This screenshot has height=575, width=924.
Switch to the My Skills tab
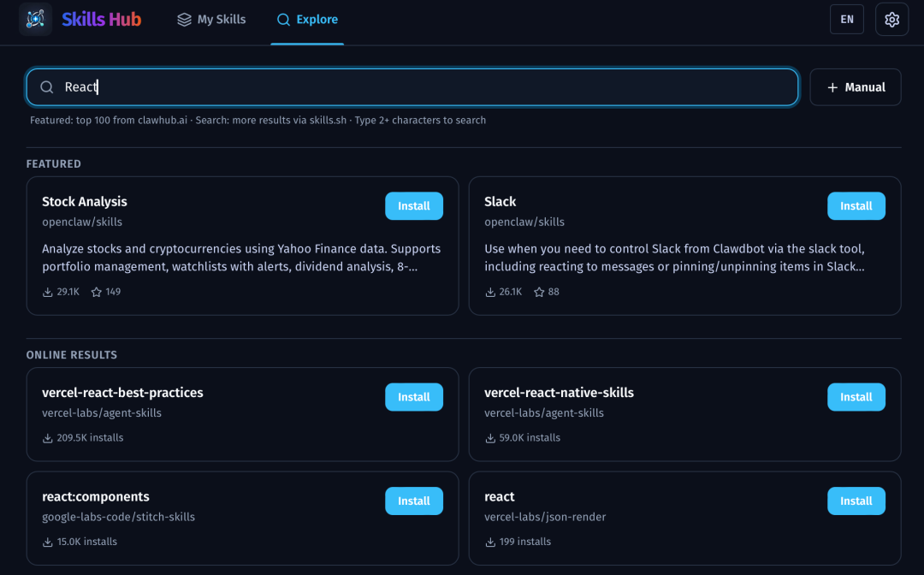[211, 20]
